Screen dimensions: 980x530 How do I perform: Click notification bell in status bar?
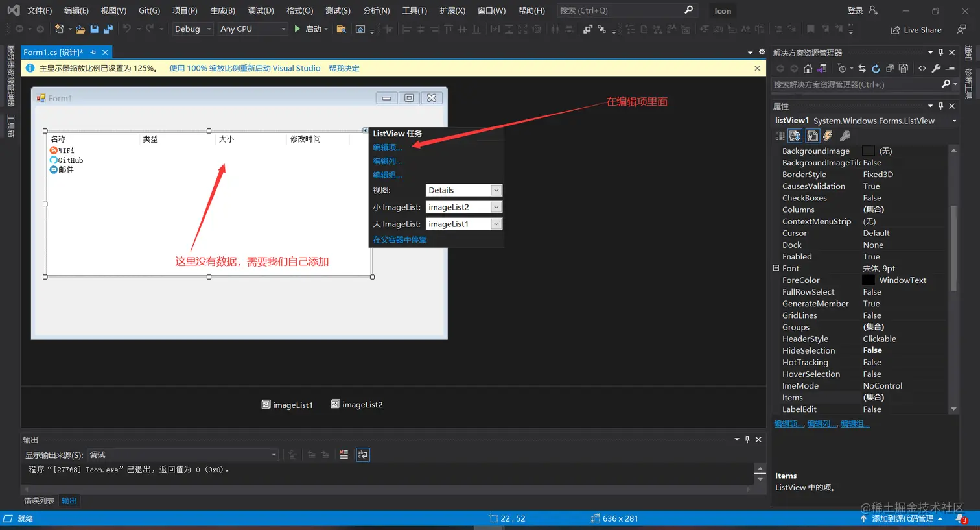(961, 519)
